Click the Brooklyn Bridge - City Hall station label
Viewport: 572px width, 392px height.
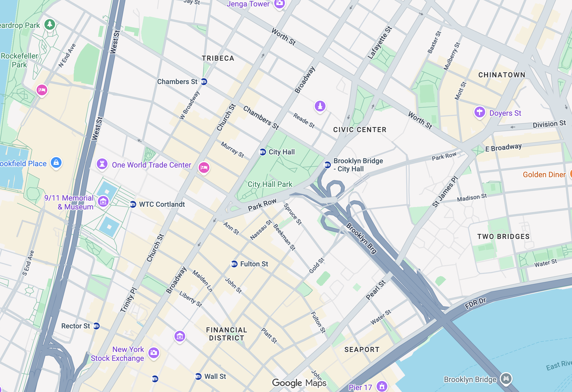point(358,165)
